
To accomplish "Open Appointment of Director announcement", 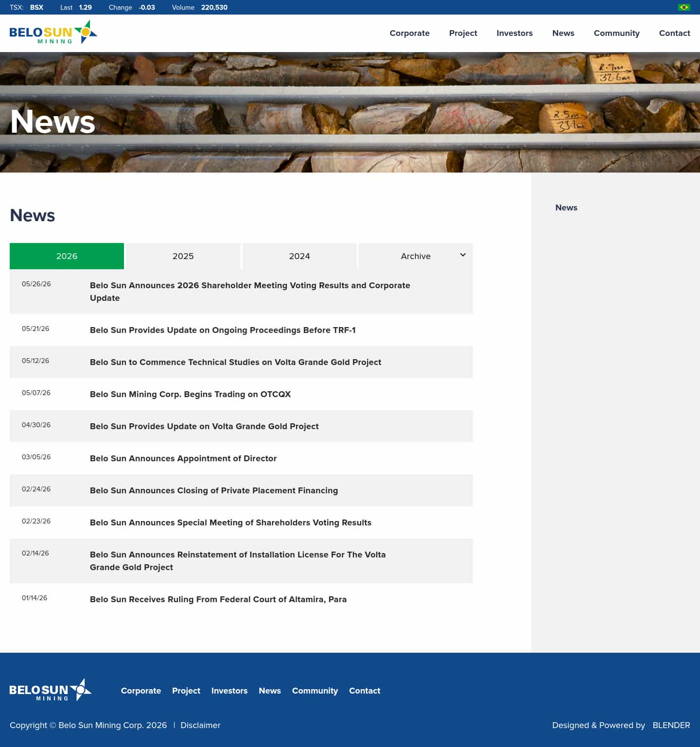I will coord(183,458).
